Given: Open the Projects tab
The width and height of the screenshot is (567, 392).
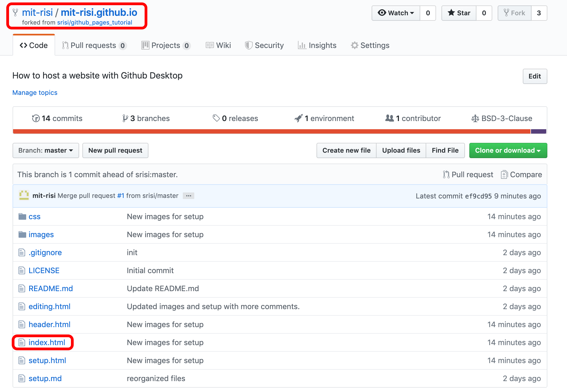Looking at the screenshot, I should (x=166, y=45).
